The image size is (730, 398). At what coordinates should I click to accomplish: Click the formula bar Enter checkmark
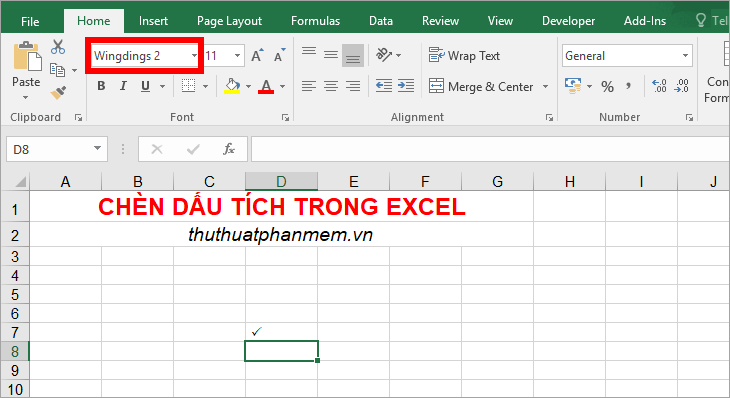point(193,149)
